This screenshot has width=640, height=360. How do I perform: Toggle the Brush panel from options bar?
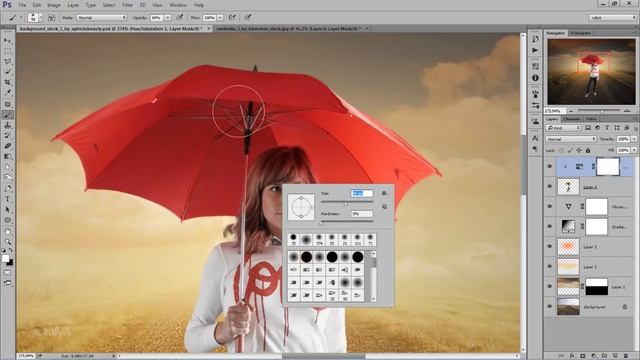[51, 18]
